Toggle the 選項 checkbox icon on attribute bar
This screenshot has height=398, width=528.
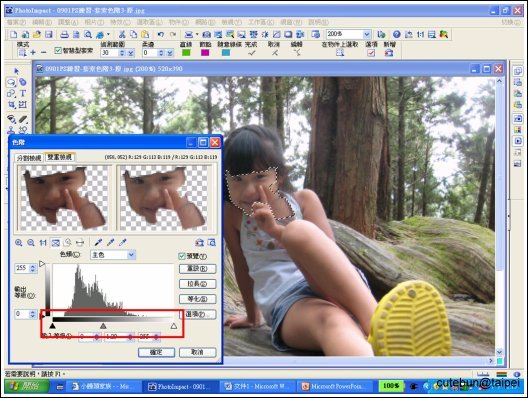tap(371, 53)
